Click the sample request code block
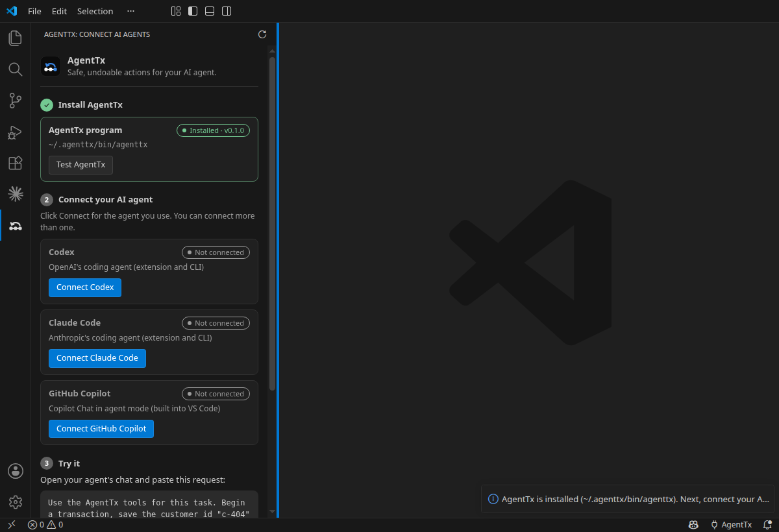Image resolution: width=779 pixels, height=532 pixels. pos(149,504)
